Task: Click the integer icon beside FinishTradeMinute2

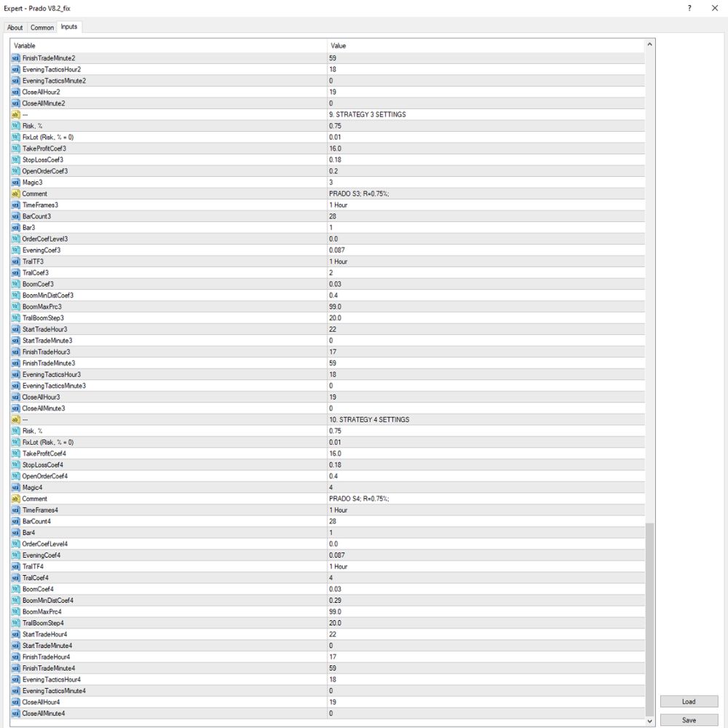Action: click(x=16, y=58)
